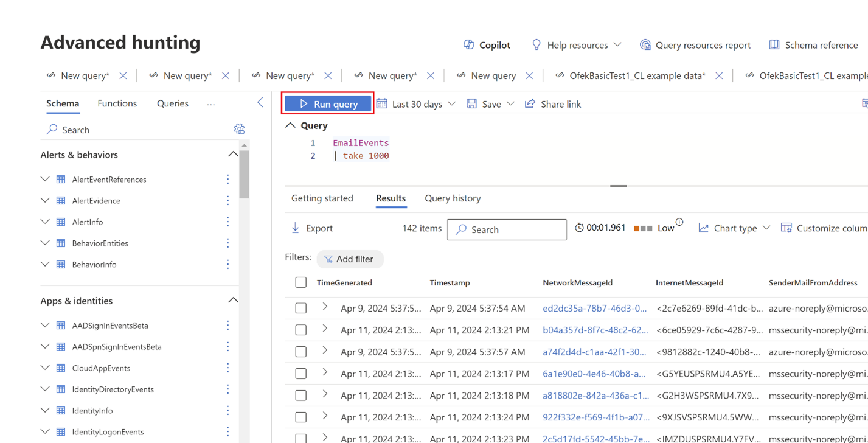Export the query results
The width and height of the screenshot is (868, 443).
point(311,228)
